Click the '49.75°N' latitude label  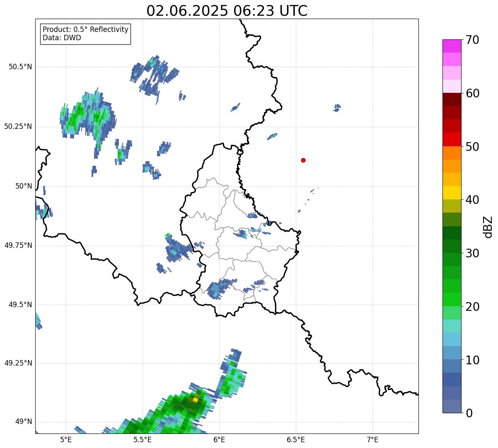18,245
